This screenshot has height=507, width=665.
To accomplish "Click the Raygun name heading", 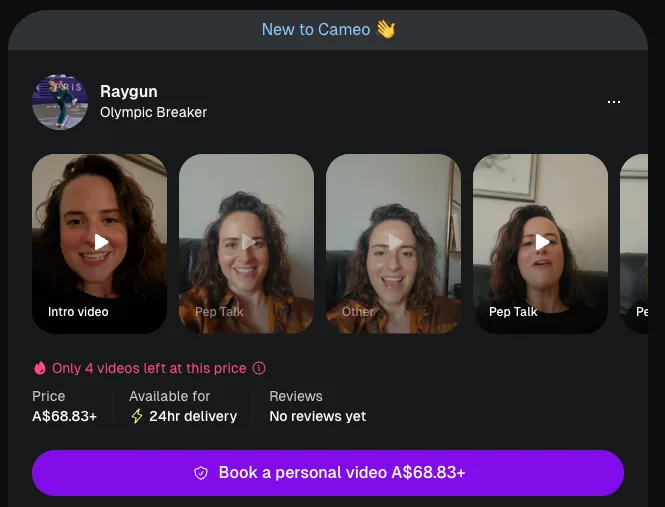I will click(x=129, y=92).
